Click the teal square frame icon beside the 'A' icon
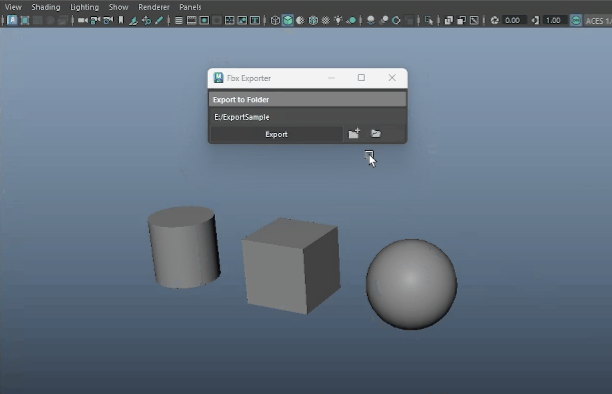This screenshot has height=394, width=612. pyautogui.click(x=25, y=20)
